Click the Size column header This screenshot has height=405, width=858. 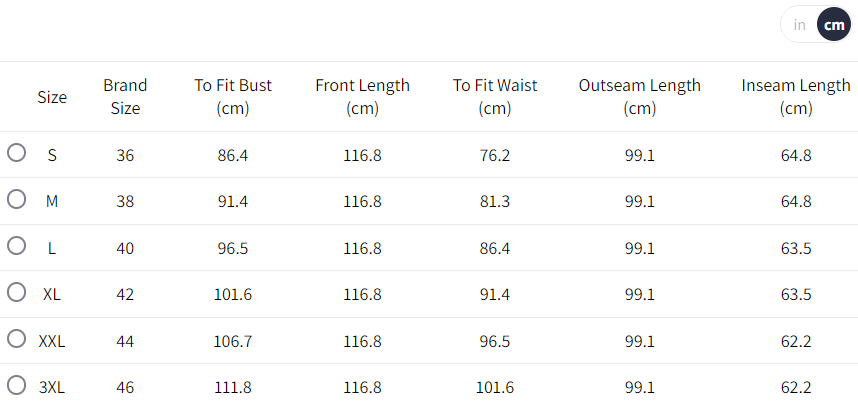pyautogui.click(x=52, y=97)
